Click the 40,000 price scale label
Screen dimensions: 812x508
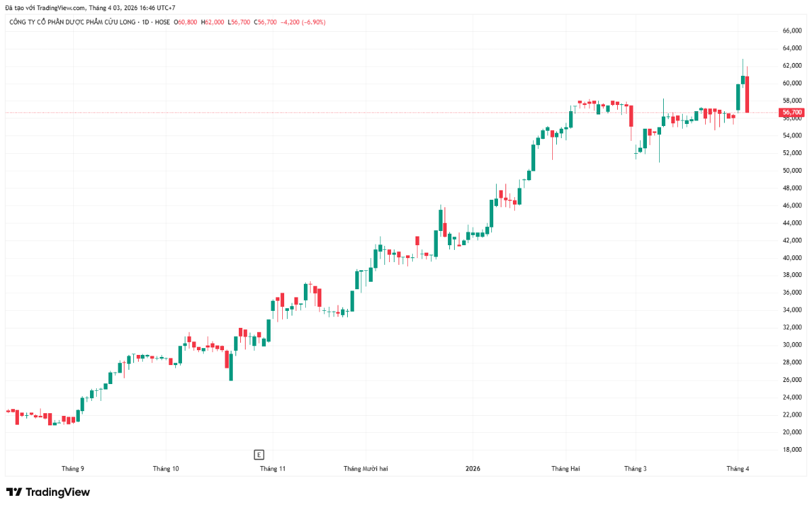(x=792, y=258)
